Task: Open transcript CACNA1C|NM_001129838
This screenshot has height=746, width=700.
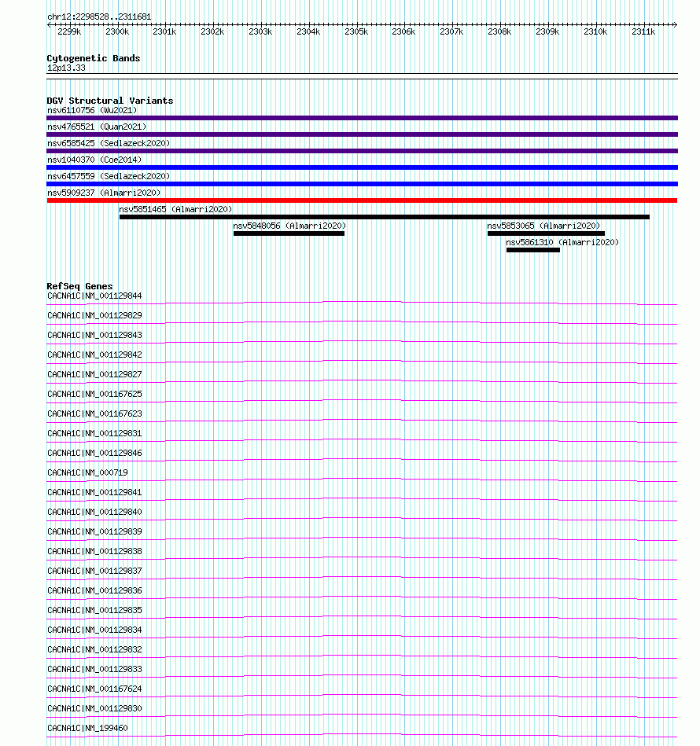Action: [x=94, y=551]
